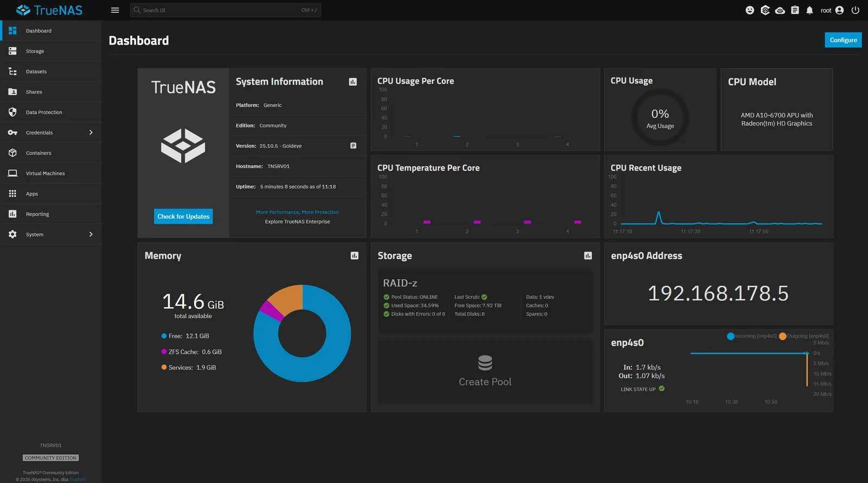Open Containers via its sidebar icon
The height and width of the screenshot is (483, 868).
click(x=12, y=153)
